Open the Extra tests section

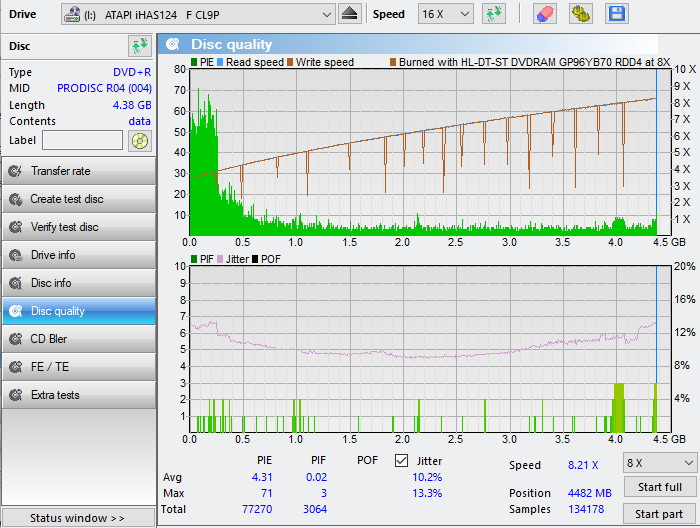78,395
